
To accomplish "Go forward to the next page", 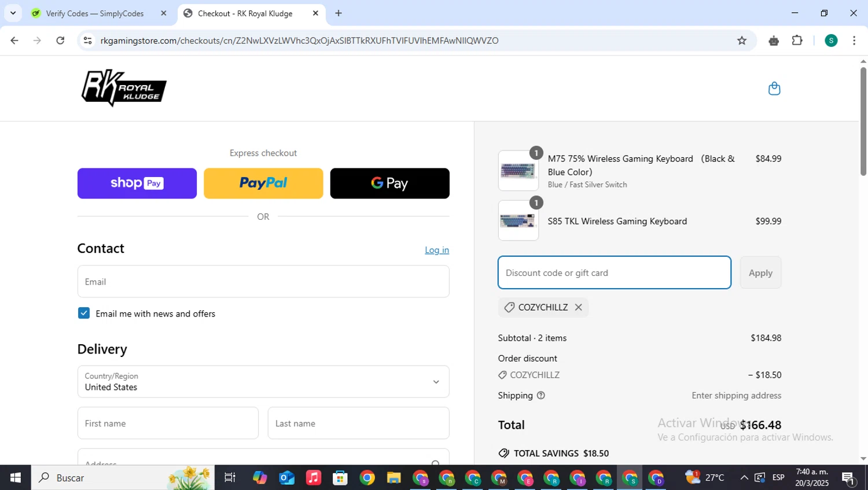I will pyautogui.click(x=37, y=40).
